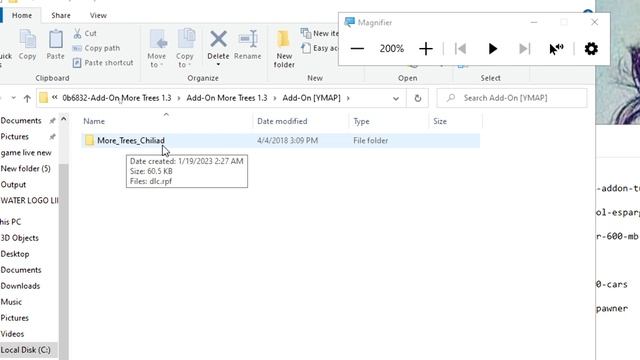The image size is (640, 360).
Task: Click Add-On [YMAP] breadcrumb
Action: click(x=311, y=98)
